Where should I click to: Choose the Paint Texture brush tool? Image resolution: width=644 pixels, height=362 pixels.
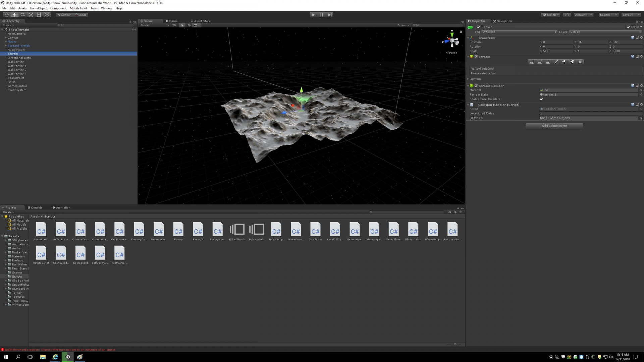tap(556, 62)
